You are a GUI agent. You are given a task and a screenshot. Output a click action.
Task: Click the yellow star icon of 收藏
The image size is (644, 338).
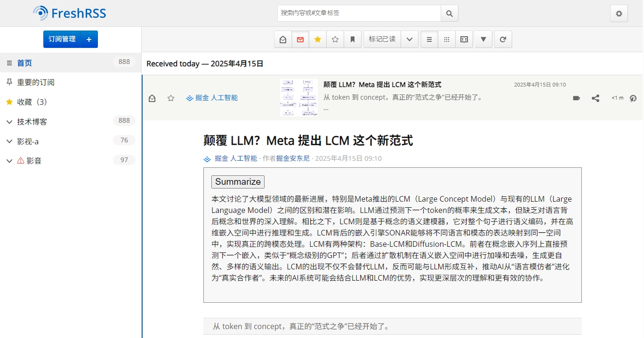point(9,102)
